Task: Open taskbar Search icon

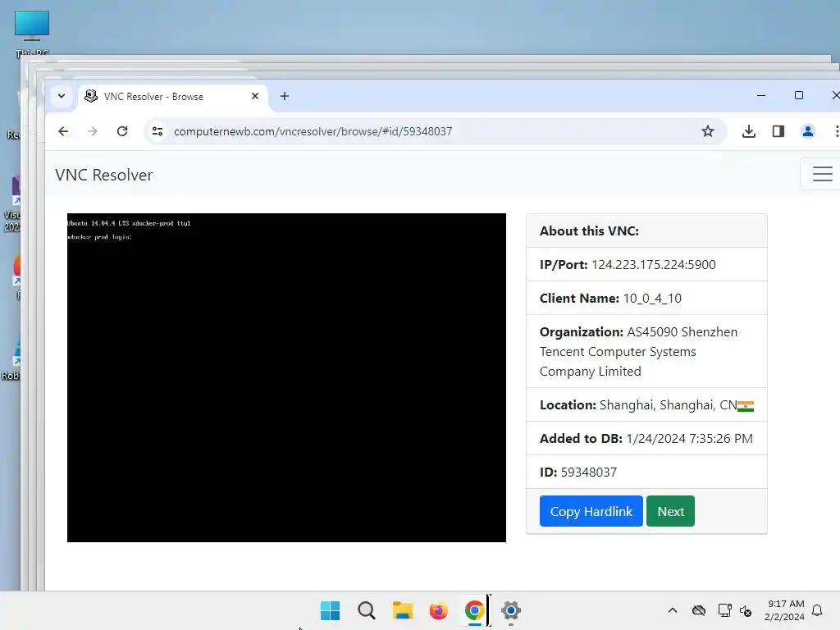Action: (x=367, y=610)
